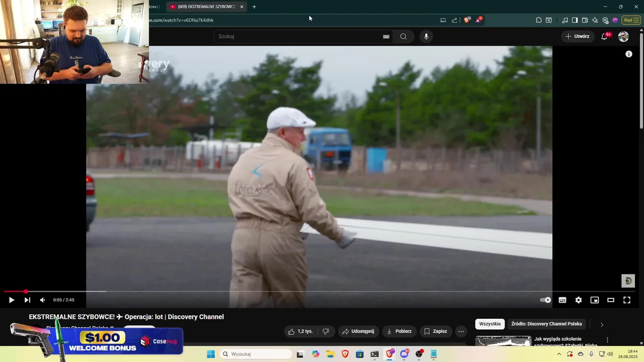Open Brave Shields lion icon

467,20
